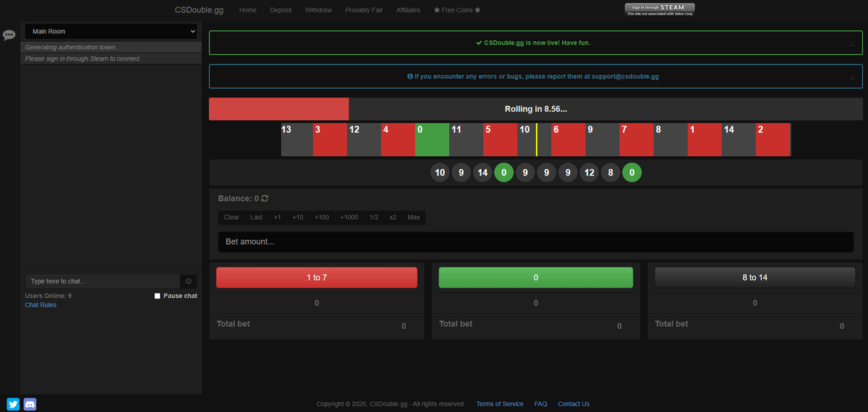This screenshot has width=868, height=412.
Task: Dismiss the blue bug report alert
Action: (x=852, y=77)
